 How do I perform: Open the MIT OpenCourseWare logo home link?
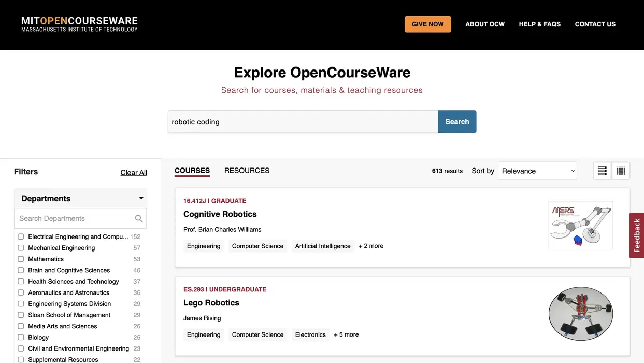coord(79,24)
